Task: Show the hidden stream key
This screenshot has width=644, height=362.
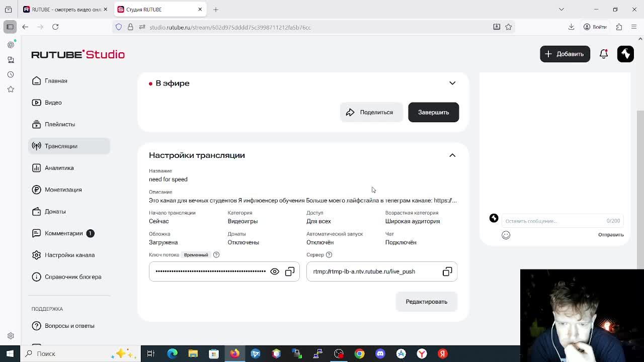Action: coord(275,271)
